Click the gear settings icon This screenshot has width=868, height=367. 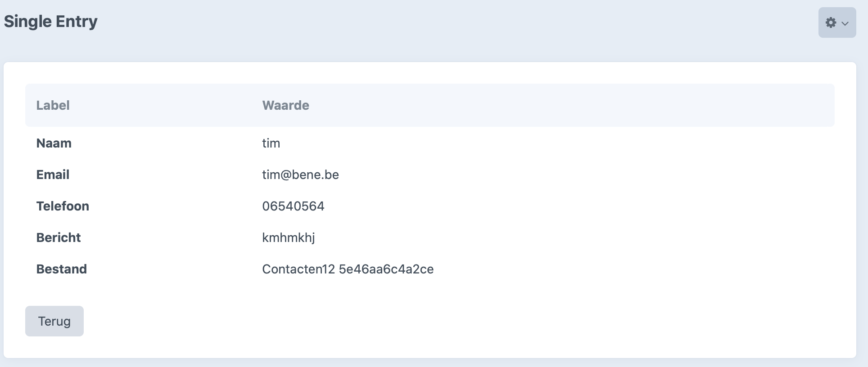coord(831,22)
